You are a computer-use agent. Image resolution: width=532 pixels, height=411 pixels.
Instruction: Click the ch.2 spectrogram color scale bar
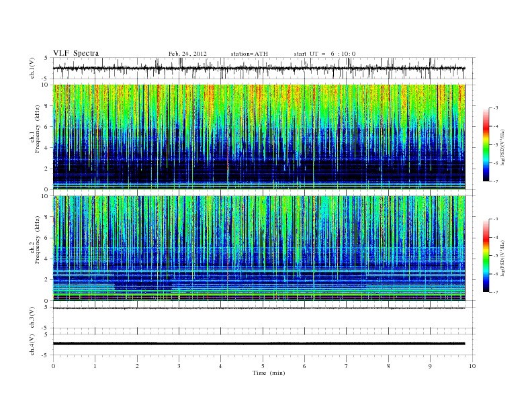click(486, 256)
